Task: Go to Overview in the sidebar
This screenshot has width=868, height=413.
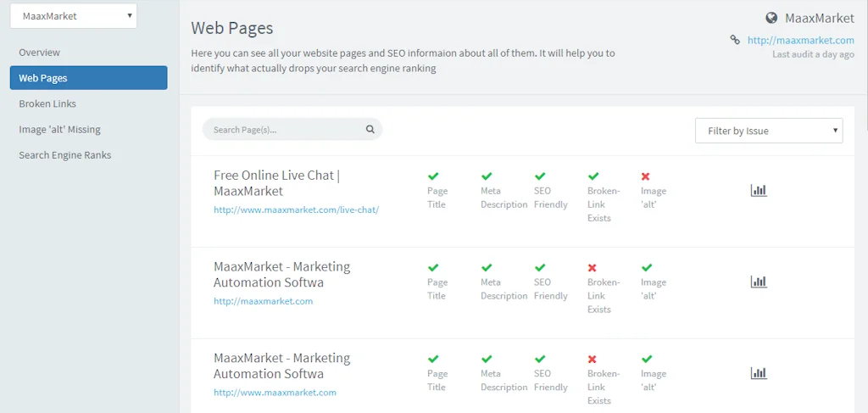Action: tap(39, 52)
